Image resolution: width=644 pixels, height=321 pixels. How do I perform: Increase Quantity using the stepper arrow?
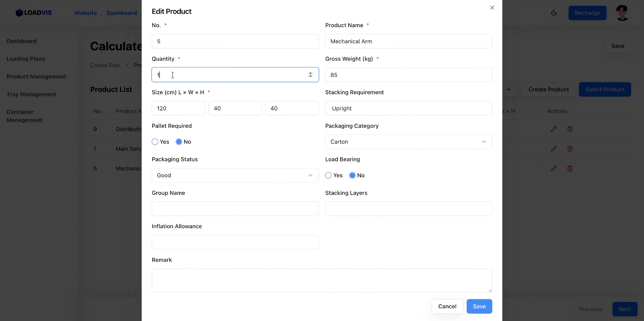311,73
